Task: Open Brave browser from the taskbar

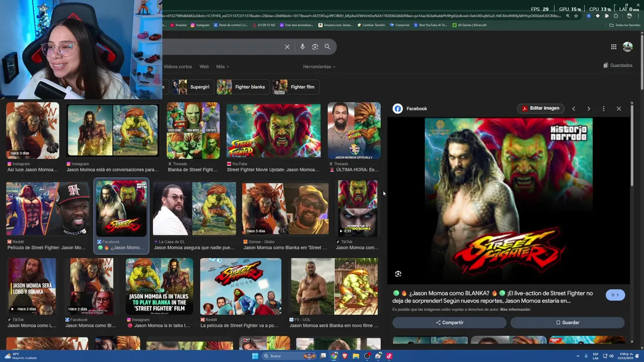Action: coord(345,356)
